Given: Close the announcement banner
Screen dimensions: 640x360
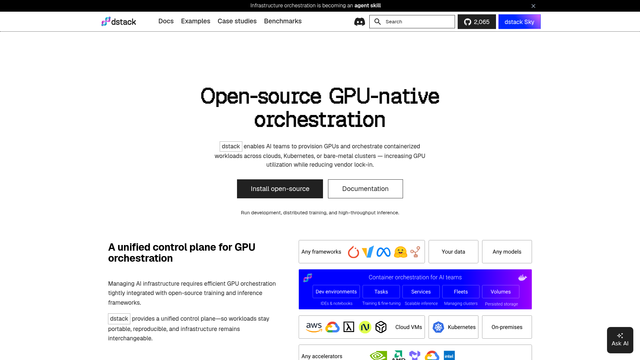Looking at the screenshot, I should click(x=533, y=6).
